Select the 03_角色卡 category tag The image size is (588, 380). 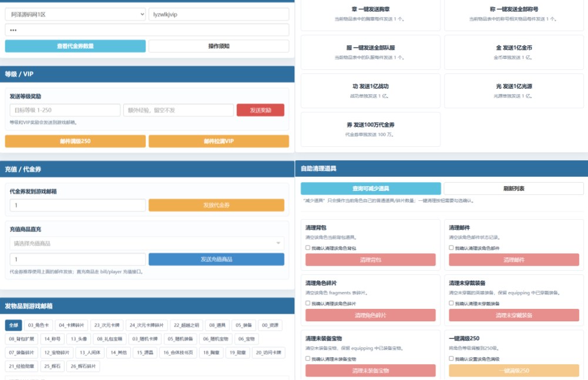[x=38, y=325]
